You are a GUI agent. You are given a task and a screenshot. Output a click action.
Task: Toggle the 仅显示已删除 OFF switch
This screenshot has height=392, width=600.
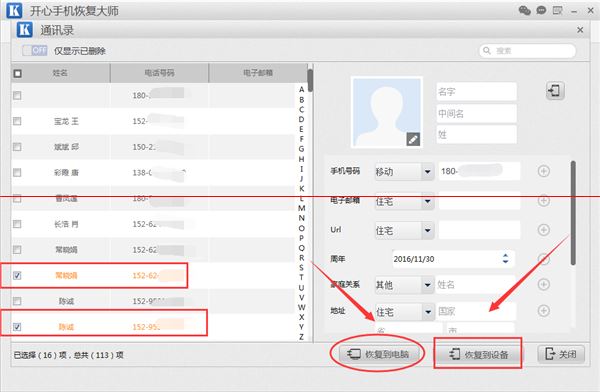point(34,50)
